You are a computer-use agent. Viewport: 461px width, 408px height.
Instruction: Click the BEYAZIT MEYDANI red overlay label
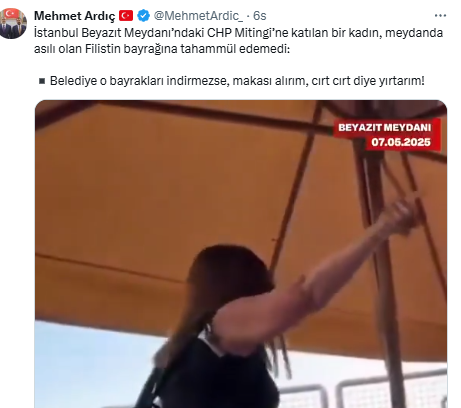tap(384, 127)
